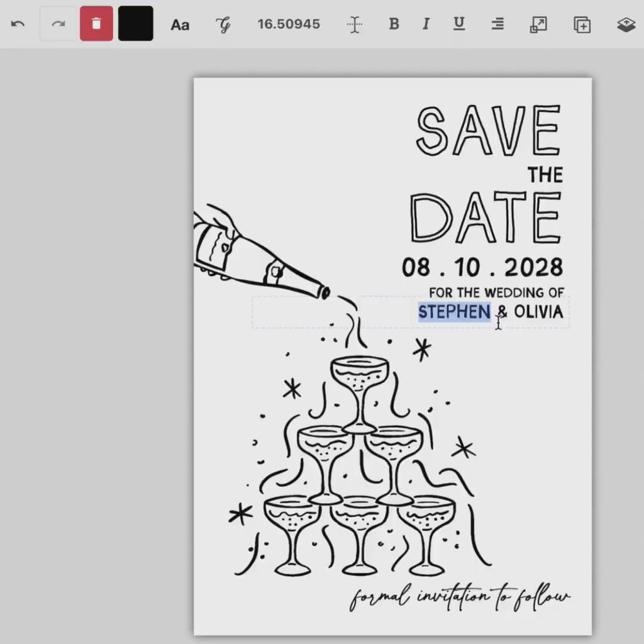
Task: Open the text alignment options
Action: (x=497, y=25)
